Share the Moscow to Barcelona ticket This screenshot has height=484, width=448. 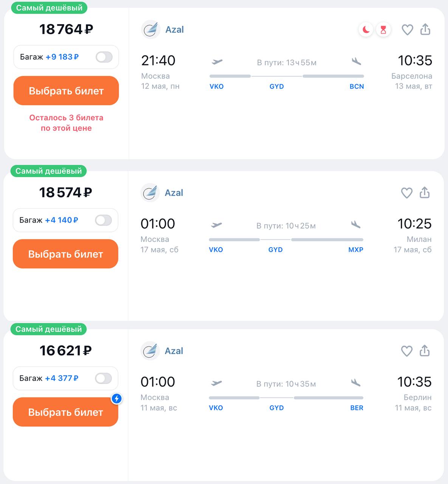[425, 29]
